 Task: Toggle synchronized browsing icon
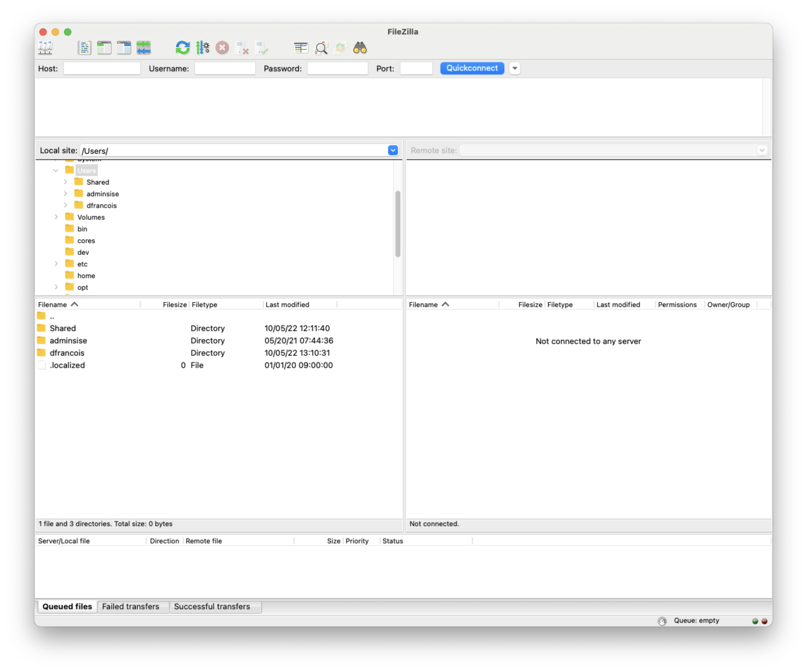click(340, 48)
